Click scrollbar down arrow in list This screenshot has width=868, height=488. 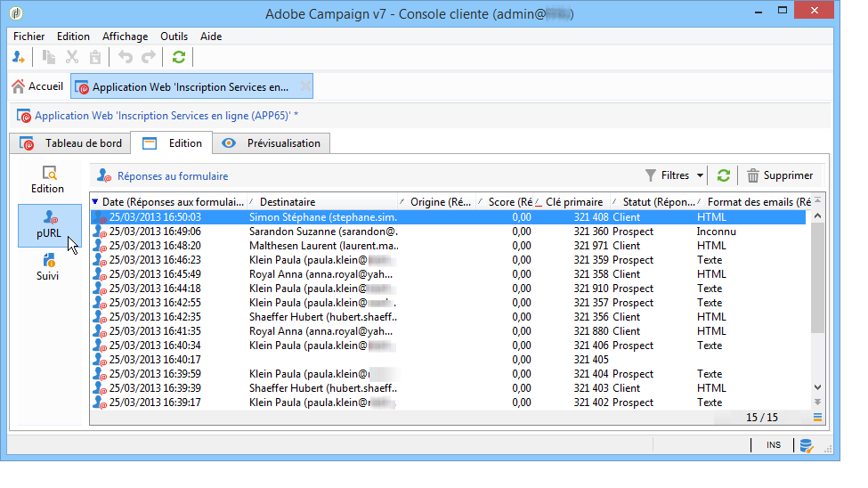(817, 387)
